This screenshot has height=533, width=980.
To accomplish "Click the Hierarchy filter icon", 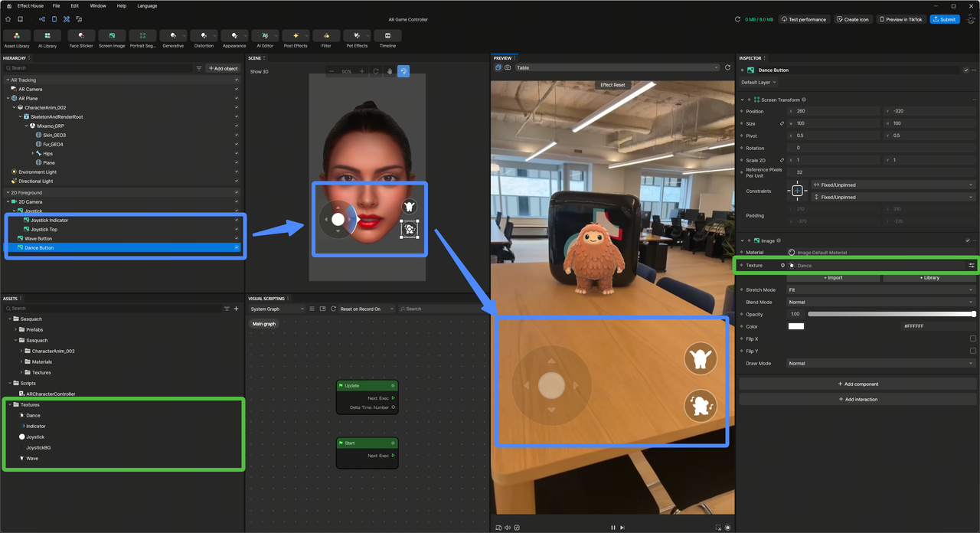I will point(199,68).
